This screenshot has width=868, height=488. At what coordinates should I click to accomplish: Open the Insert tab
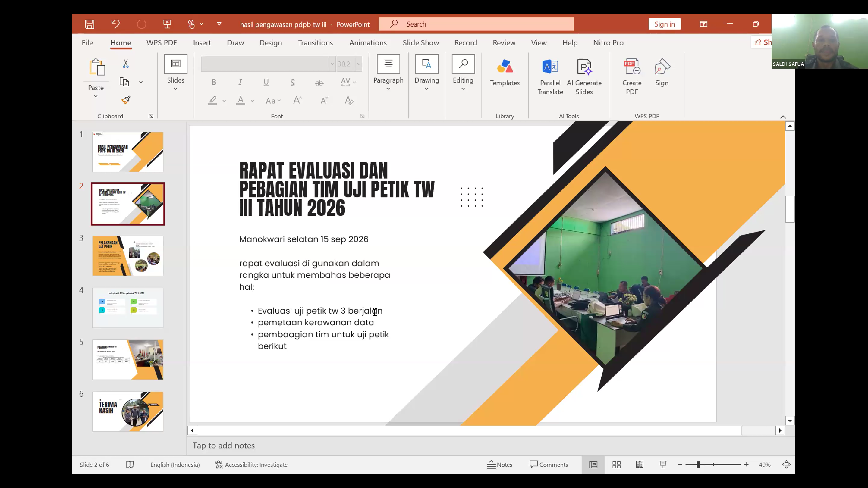click(x=202, y=43)
